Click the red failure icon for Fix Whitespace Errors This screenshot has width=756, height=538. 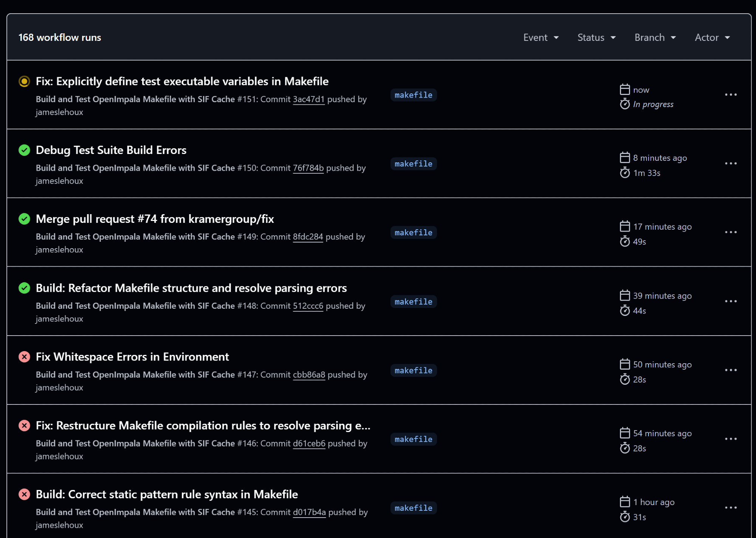[x=24, y=357]
